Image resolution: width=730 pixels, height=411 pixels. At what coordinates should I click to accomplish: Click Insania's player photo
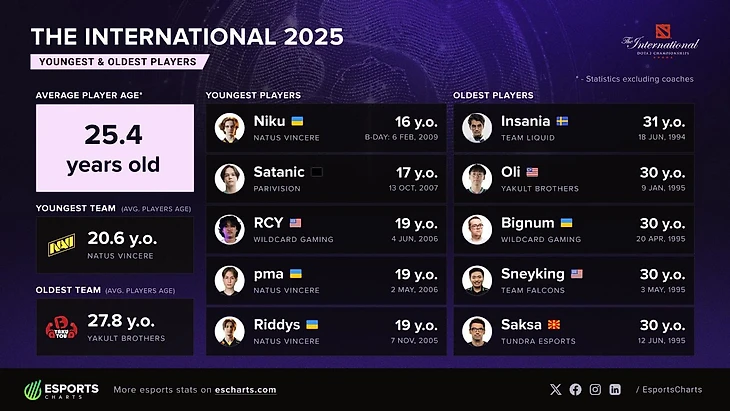(477, 127)
